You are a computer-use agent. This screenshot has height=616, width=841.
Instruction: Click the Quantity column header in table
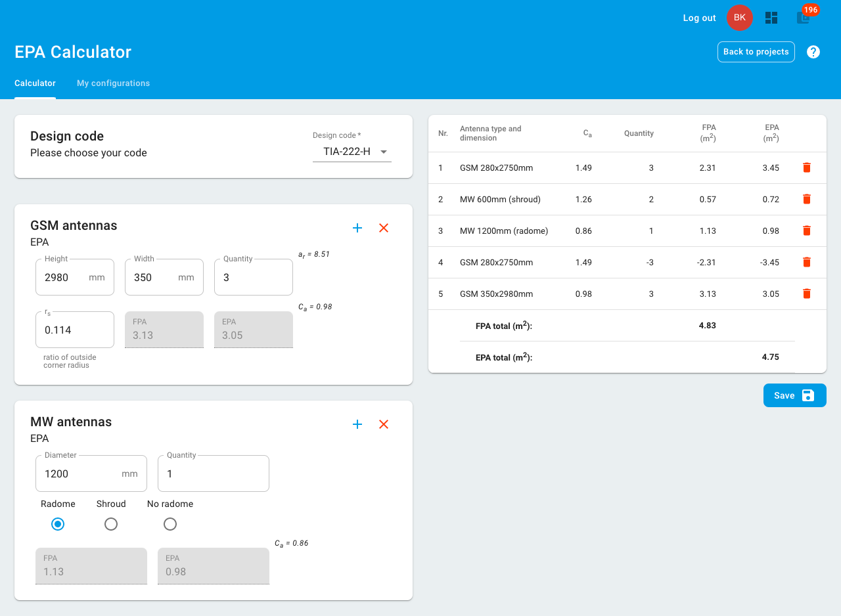(x=639, y=133)
